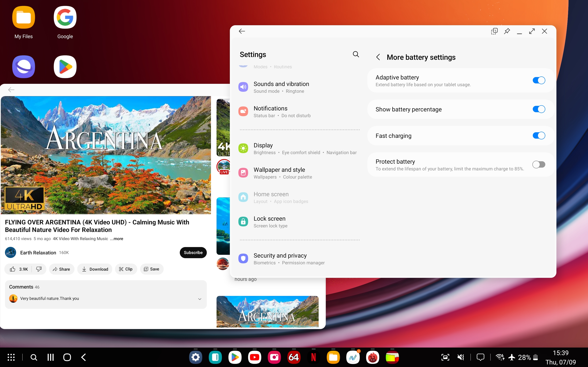The width and height of the screenshot is (588, 367).
Task: Open the Google desktop app icon
Action: pos(65,22)
